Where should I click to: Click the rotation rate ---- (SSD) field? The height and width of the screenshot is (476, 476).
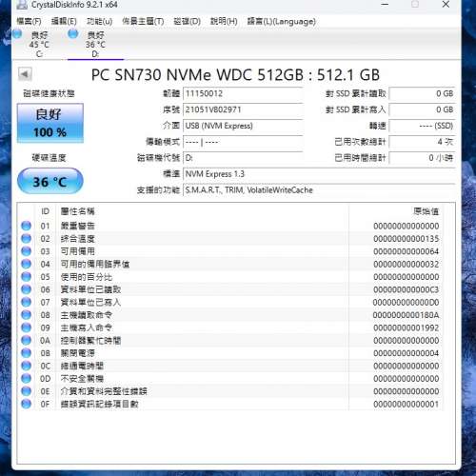422,126
